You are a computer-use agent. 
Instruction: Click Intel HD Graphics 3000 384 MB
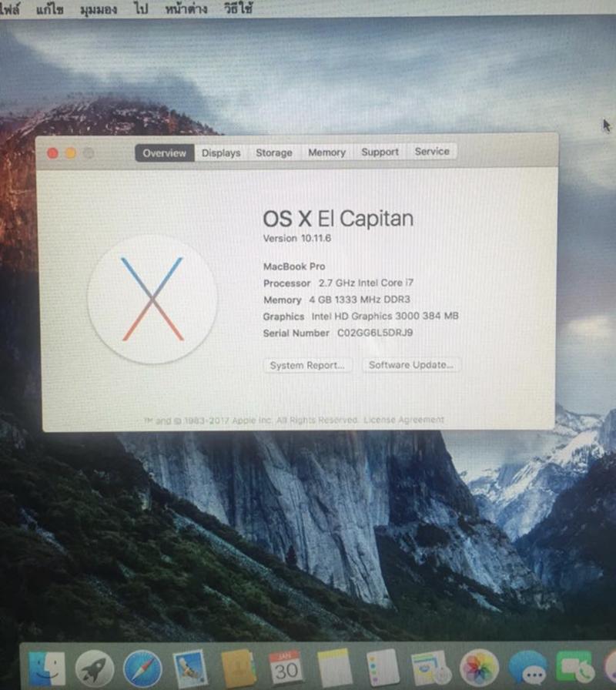[385, 316]
